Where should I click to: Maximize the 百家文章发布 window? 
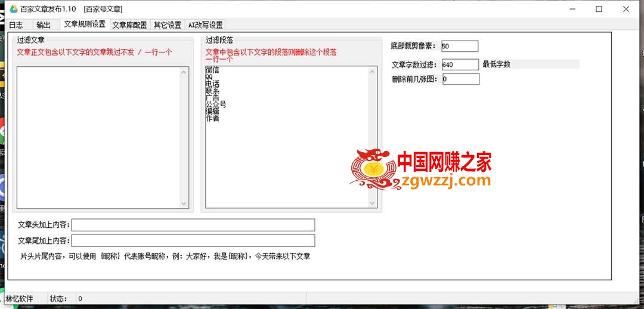[x=599, y=9]
